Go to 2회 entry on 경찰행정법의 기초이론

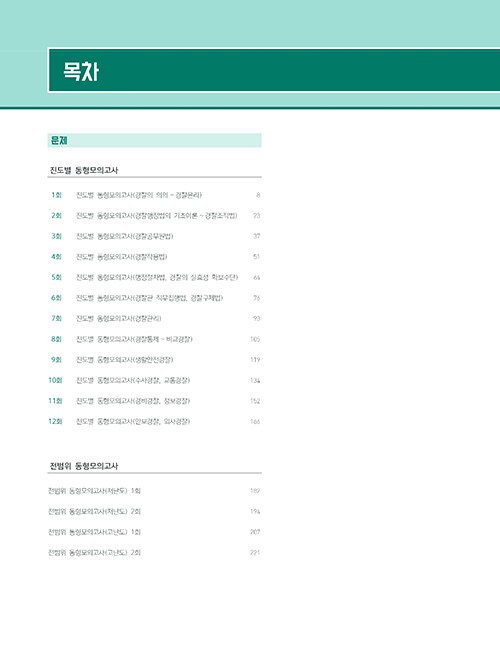[154, 216]
